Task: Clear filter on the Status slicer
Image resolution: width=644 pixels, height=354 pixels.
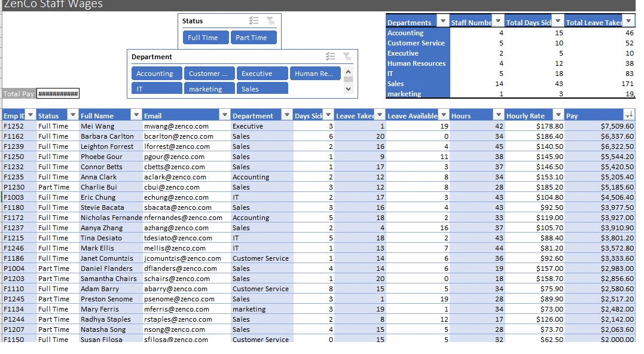Action: [271, 20]
